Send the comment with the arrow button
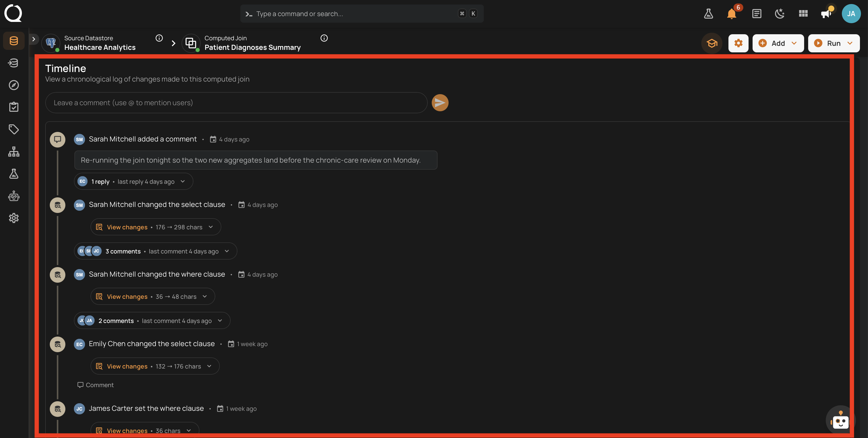Image resolution: width=868 pixels, height=438 pixels. click(x=440, y=103)
